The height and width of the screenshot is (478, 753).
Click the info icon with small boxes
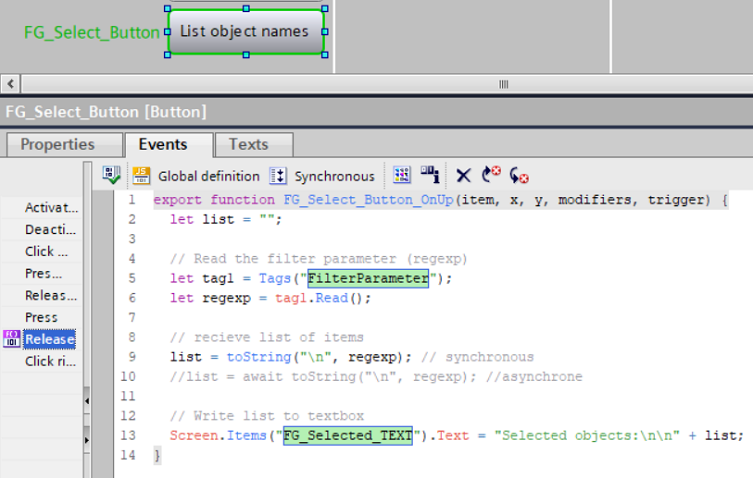pos(430,174)
